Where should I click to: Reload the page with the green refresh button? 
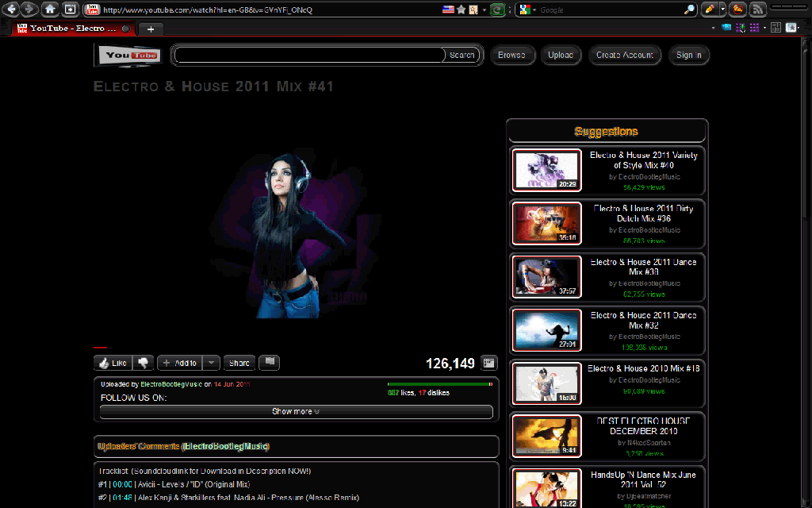pyautogui.click(x=497, y=10)
